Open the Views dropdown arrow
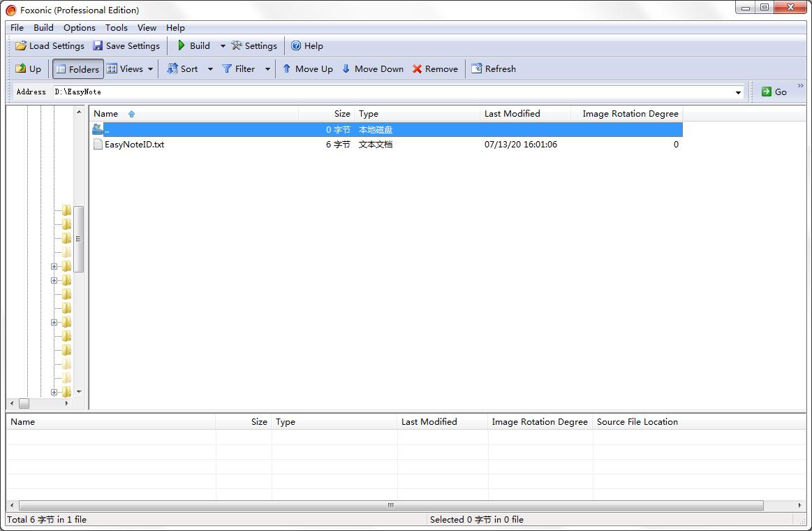 150,69
